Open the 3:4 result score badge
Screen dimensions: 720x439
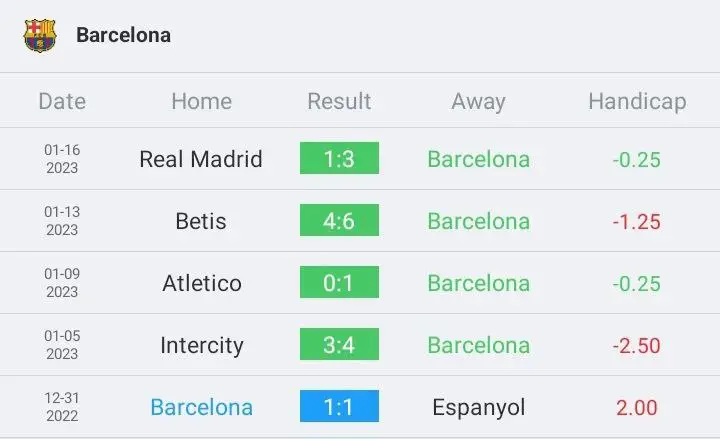(339, 344)
